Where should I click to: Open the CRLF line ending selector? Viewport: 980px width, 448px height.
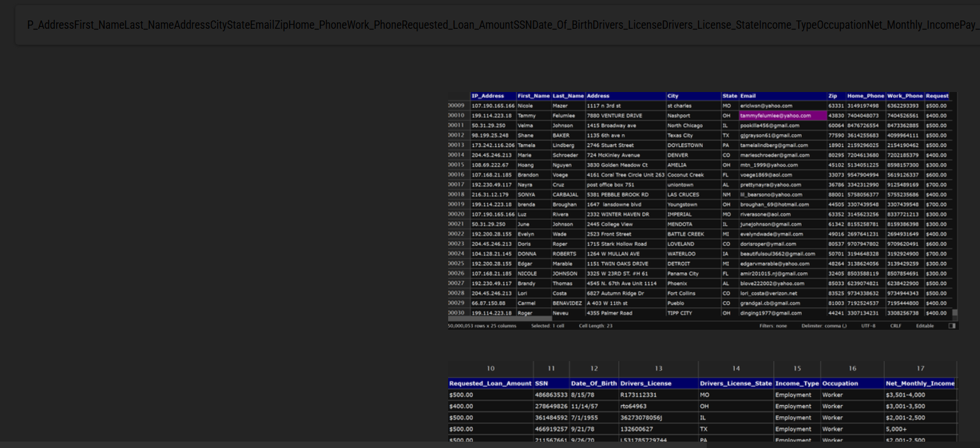896,326
